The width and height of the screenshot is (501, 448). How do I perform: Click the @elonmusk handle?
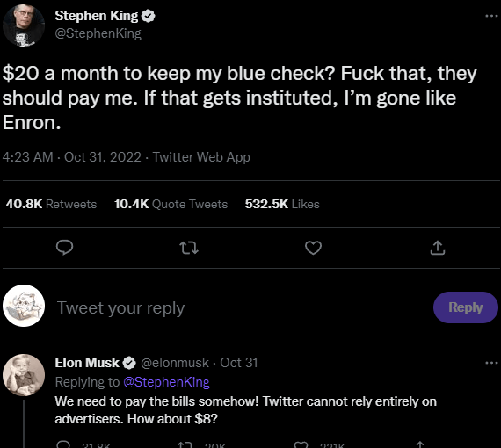point(175,363)
